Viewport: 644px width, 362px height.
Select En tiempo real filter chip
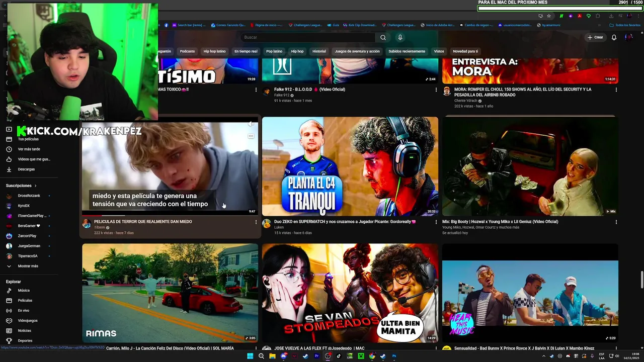tap(246, 51)
